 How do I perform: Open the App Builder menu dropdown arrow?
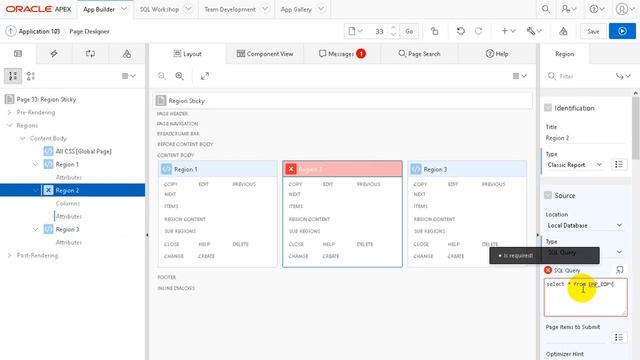tap(124, 9)
